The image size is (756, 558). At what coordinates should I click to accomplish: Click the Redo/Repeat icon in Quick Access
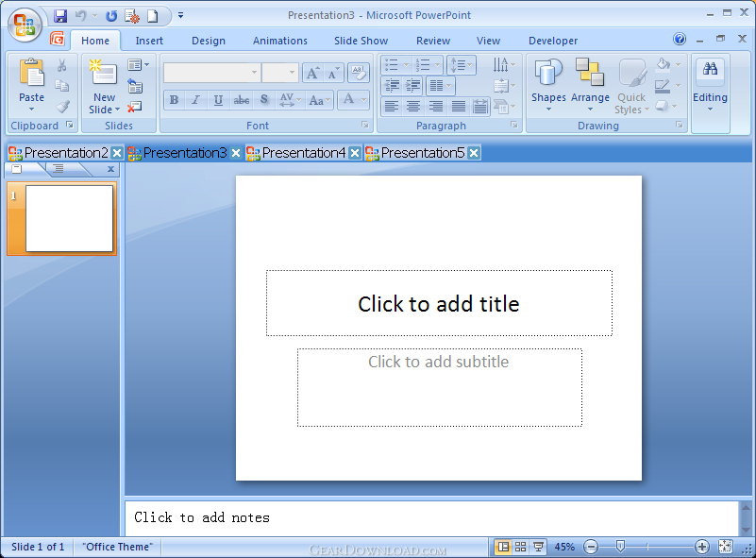click(111, 16)
